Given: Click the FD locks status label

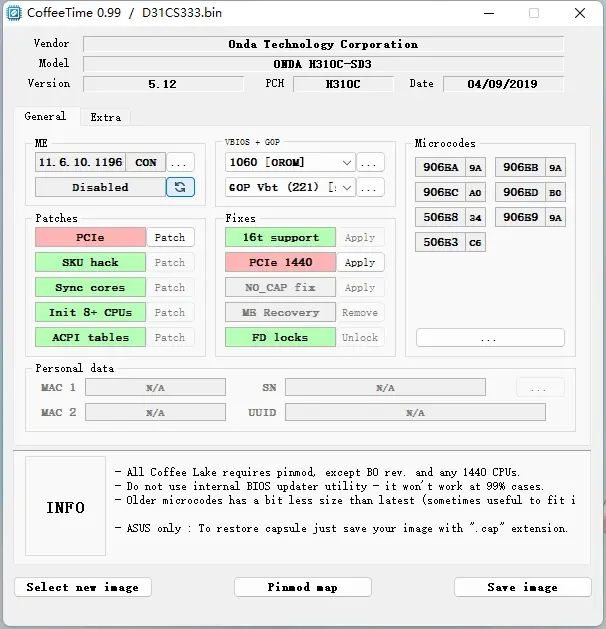Looking at the screenshot, I should 280,337.
